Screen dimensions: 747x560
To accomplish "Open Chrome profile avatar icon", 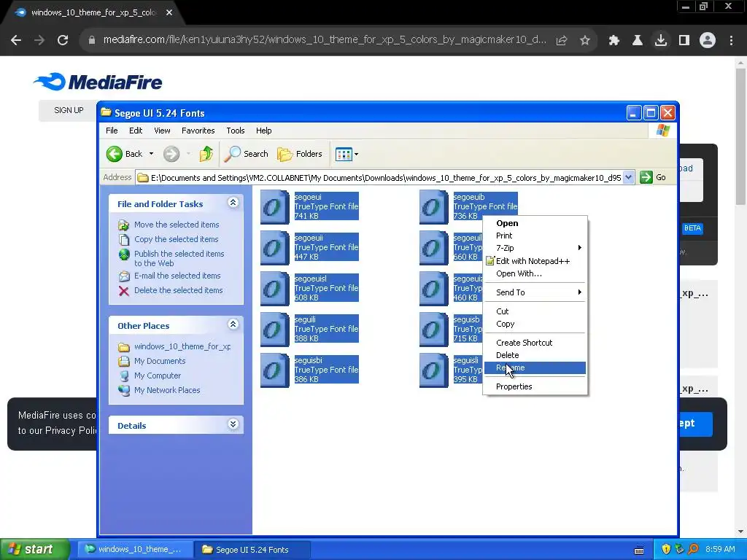I will click(708, 40).
